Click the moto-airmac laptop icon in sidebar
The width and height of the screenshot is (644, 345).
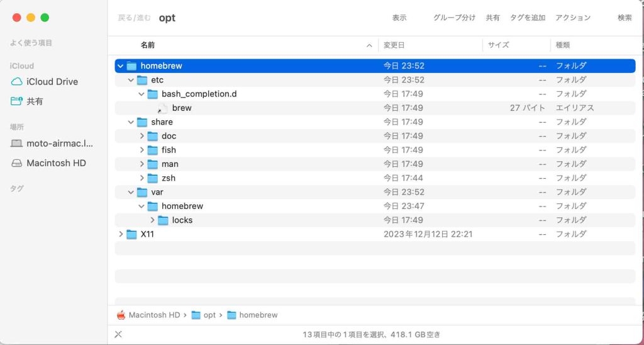coord(17,144)
